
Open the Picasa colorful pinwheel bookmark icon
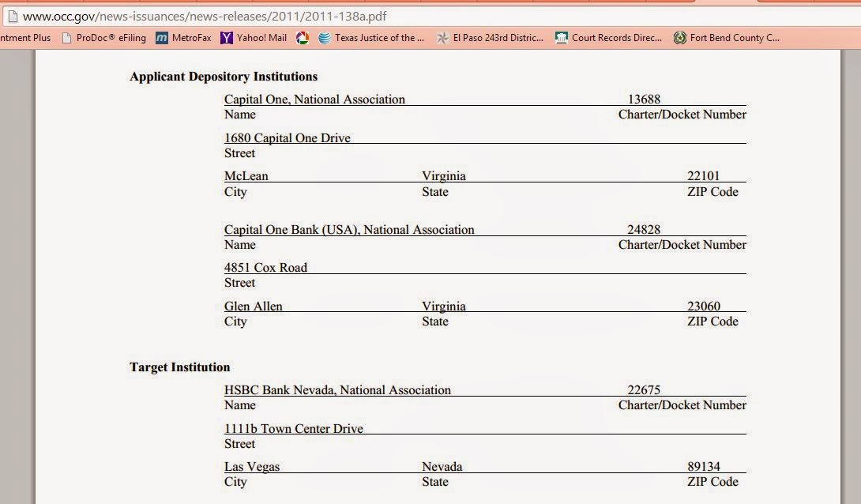[x=302, y=38]
